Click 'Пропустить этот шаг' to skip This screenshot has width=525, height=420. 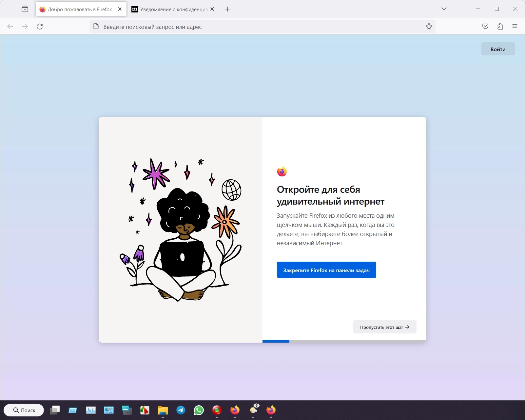385,327
